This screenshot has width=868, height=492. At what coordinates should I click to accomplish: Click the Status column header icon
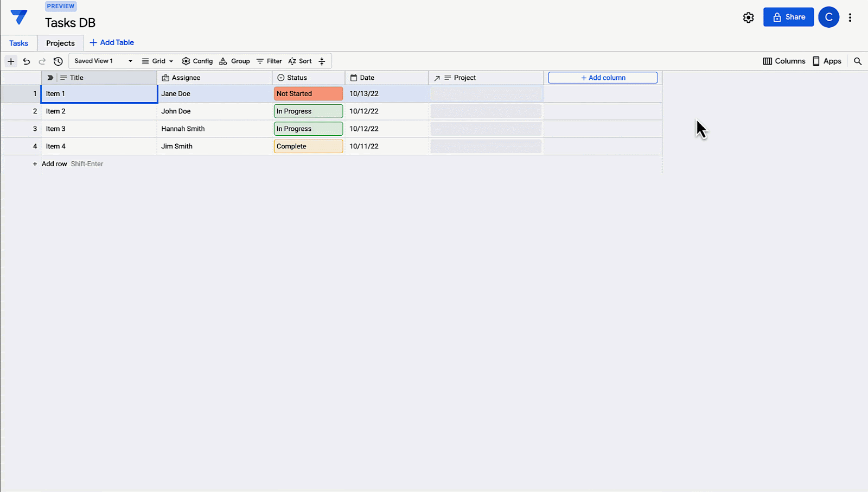[x=281, y=78]
